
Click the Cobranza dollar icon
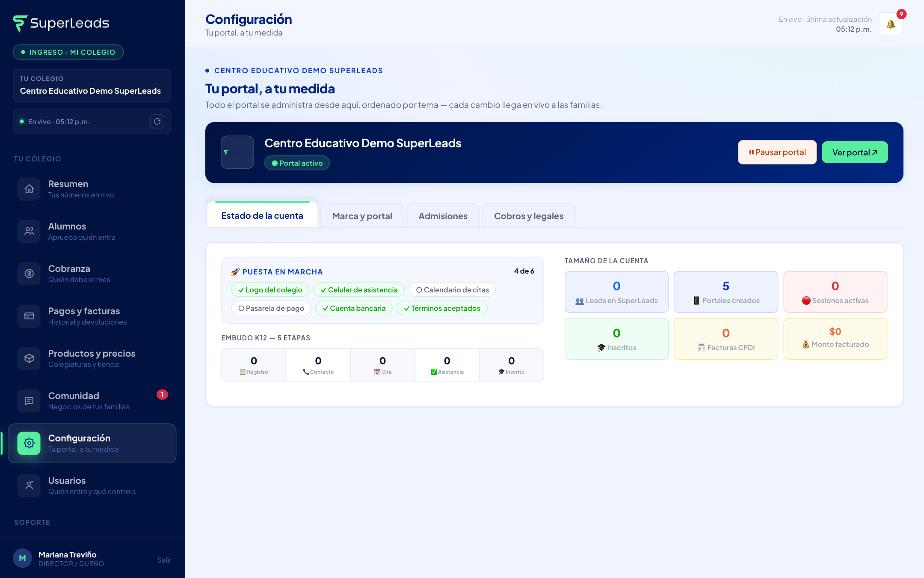(29, 274)
